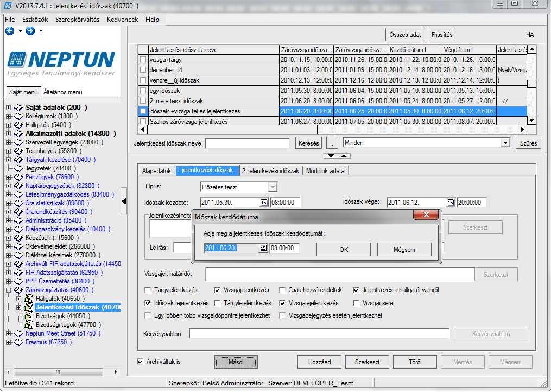Tick the Tárgylejelentkezés checkbox
The height and width of the screenshot is (392, 551).
tap(217, 303)
